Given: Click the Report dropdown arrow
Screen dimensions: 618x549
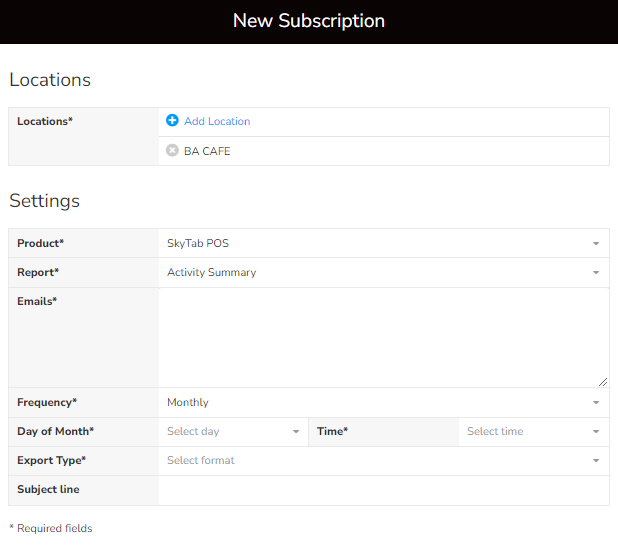Looking at the screenshot, I should point(596,273).
